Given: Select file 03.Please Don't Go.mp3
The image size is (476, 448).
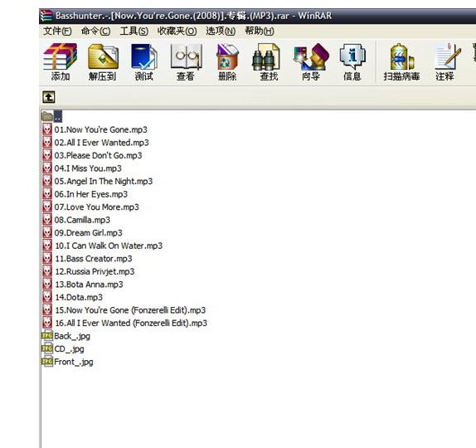Looking at the screenshot, I should (x=92, y=155).
